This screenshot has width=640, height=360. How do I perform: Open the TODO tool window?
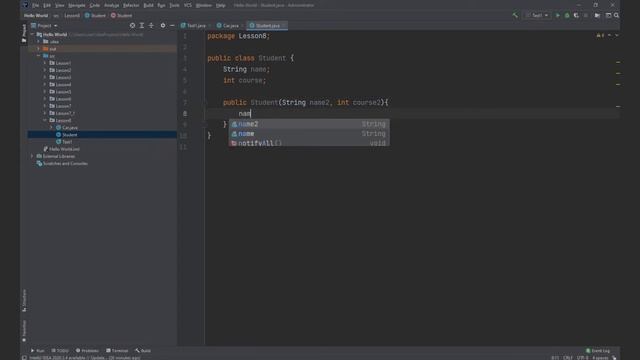coord(60,351)
